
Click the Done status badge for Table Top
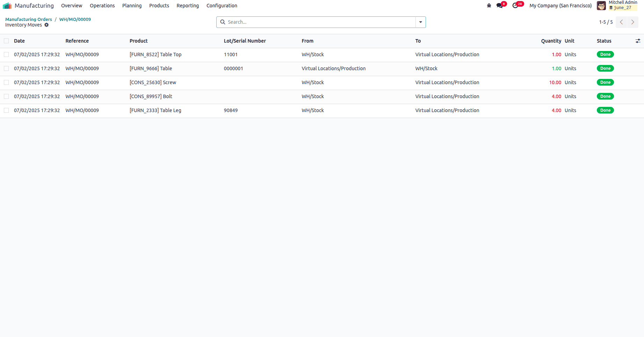[x=605, y=54]
